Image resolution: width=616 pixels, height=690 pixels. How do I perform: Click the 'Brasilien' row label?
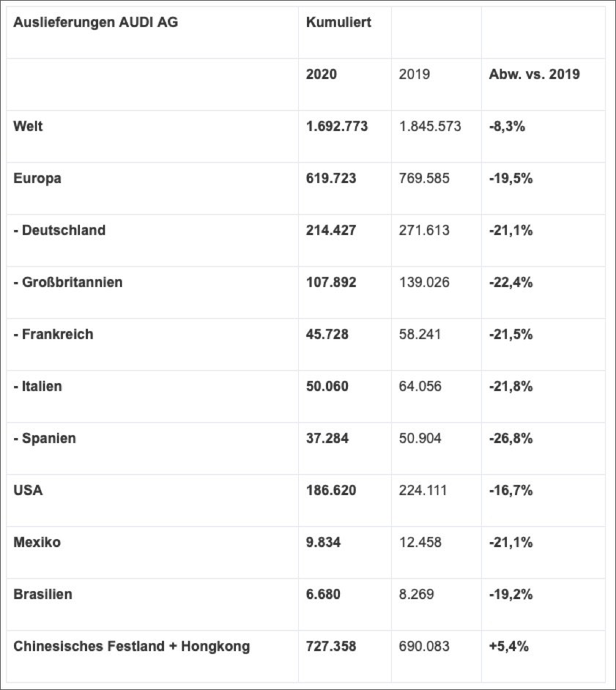[42, 594]
